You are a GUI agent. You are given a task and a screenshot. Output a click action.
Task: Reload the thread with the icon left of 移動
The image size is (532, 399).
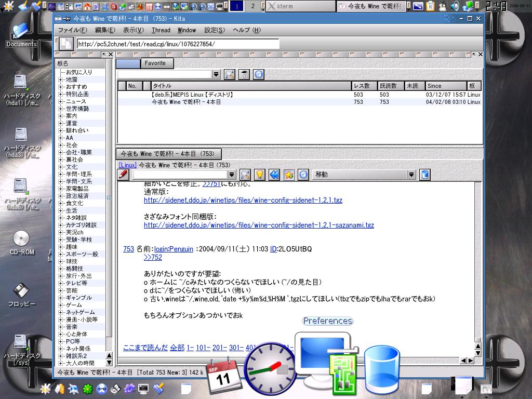coord(303,175)
